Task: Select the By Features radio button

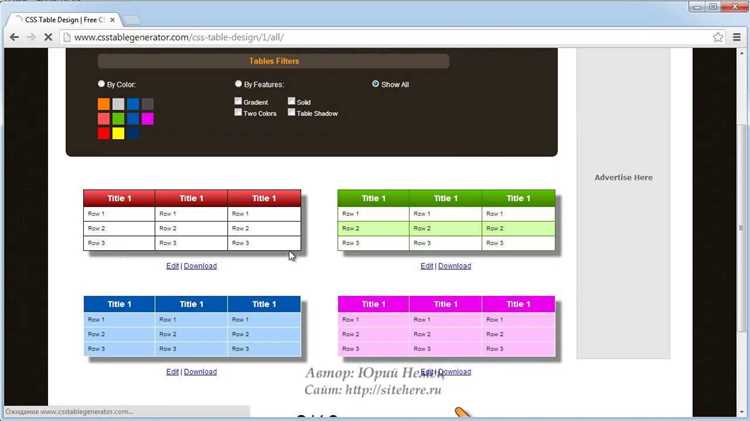Action: point(238,84)
